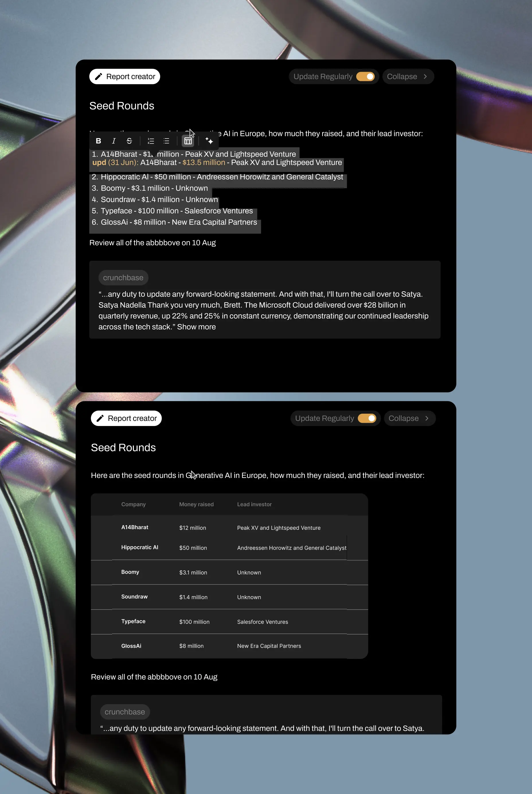Click the Typeface table cell
Viewport: 532px width, 794px height.
point(133,621)
